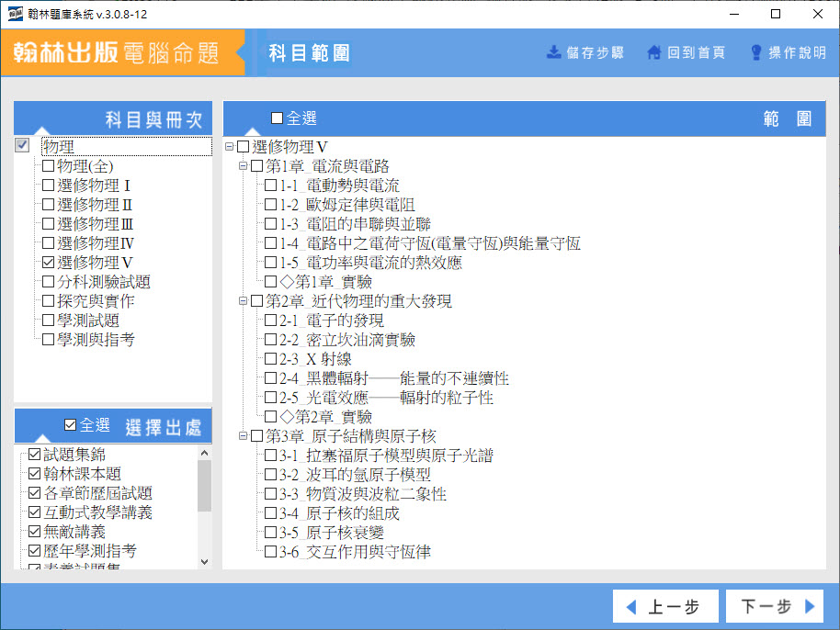The image size is (840, 630).
Task: Click the 下一步 next step button
Action: pyautogui.click(x=774, y=607)
